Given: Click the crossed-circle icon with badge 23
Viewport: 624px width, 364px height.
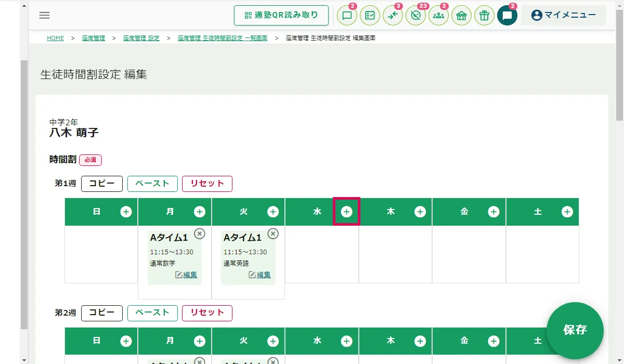Looking at the screenshot, I should [x=415, y=16].
